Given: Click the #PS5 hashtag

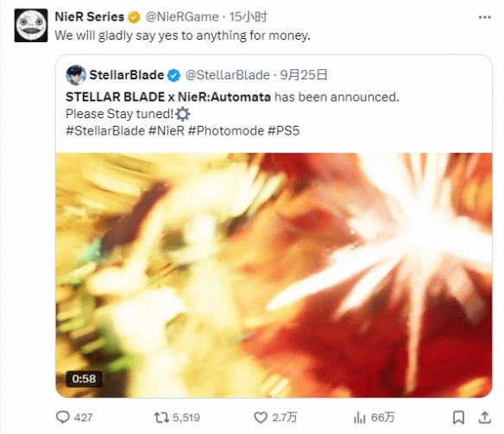Looking at the screenshot, I should coord(283,131).
